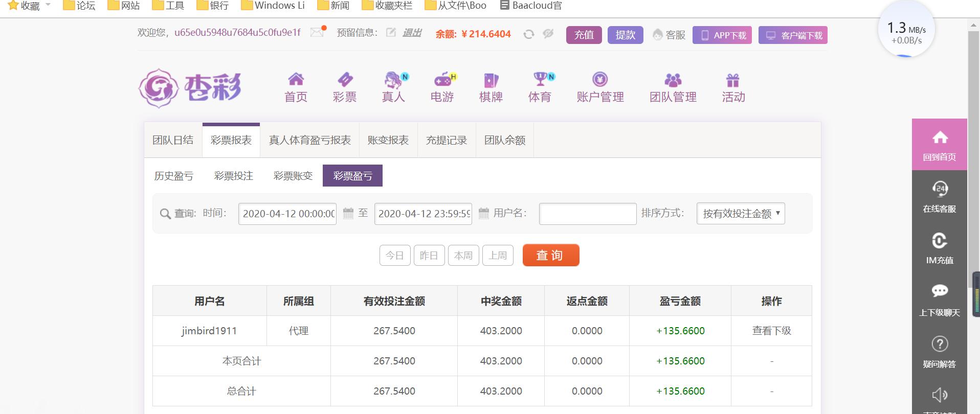Expand the 排序方式 sort dropdown
980x414 pixels.
pos(741,214)
